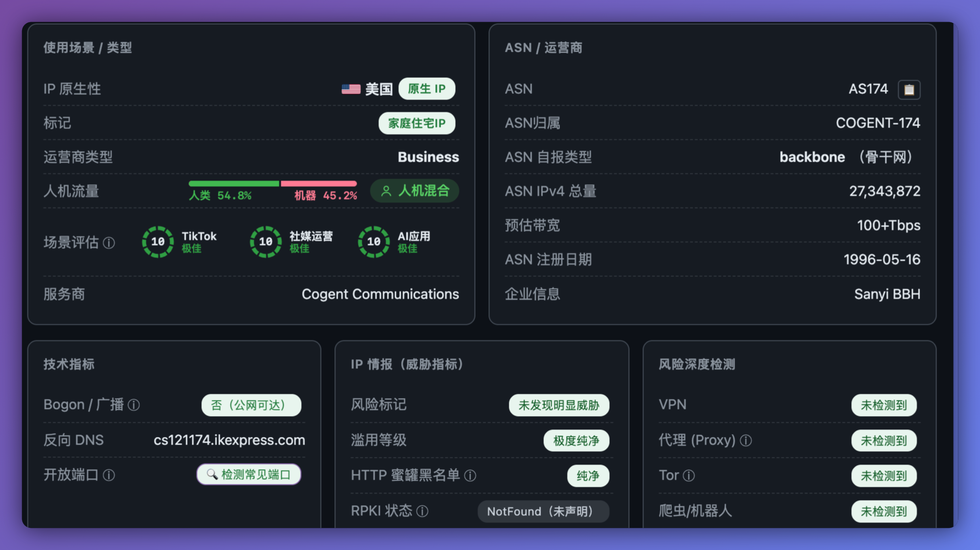Image resolution: width=980 pixels, height=550 pixels.
Task: Click the 纯净 honeypot blacklist badge
Action: coord(588,476)
